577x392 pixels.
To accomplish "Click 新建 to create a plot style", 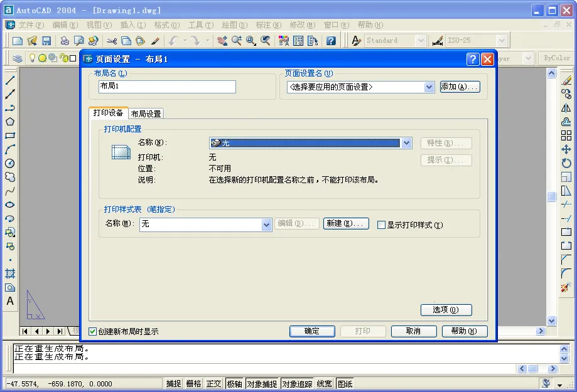I will coord(345,224).
